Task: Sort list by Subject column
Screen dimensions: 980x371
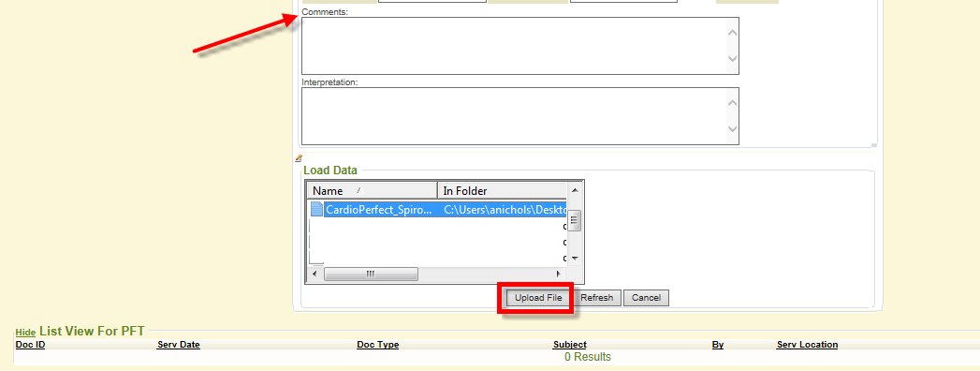Action: [569, 345]
